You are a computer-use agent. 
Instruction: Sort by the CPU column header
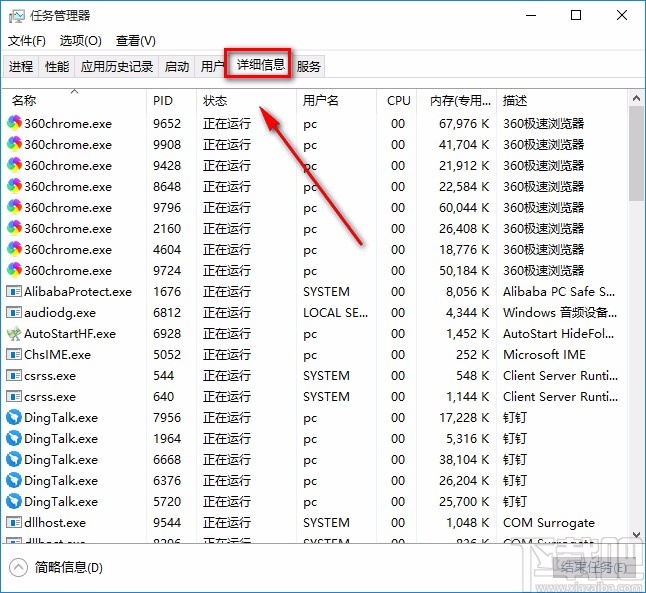396,101
